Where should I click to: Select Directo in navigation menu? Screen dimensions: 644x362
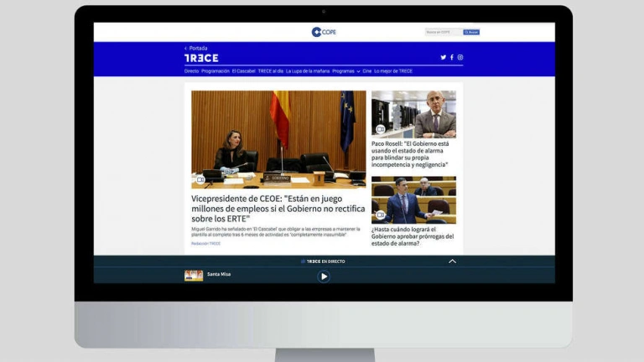click(191, 71)
